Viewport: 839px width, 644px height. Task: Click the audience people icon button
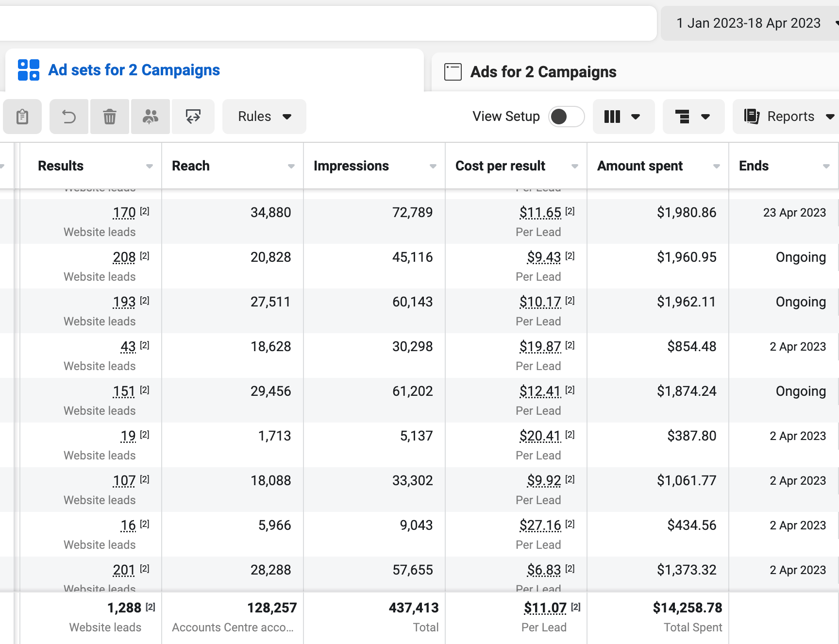click(151, 117)
